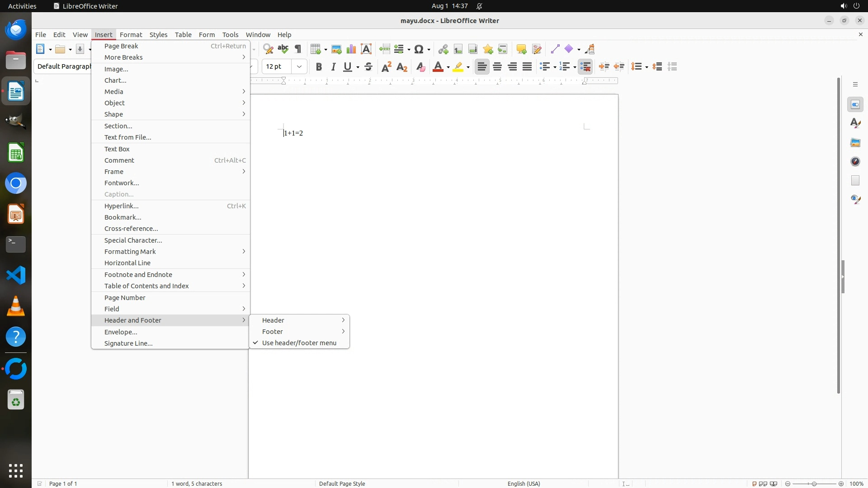Viewport: 868px width, 488px height.
Task: Choose Special Character... menu entry
Action: [x=133, y=240]
